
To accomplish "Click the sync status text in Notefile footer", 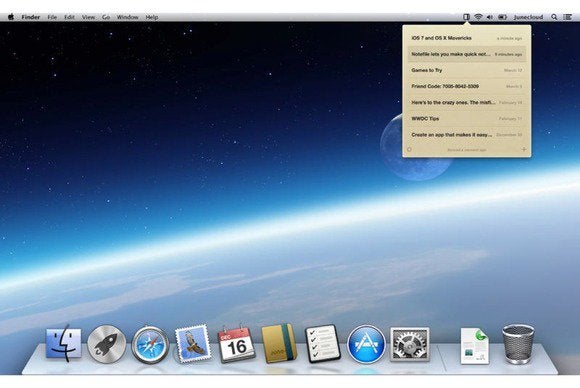I will pyautogui.click(x=467, y=150).
